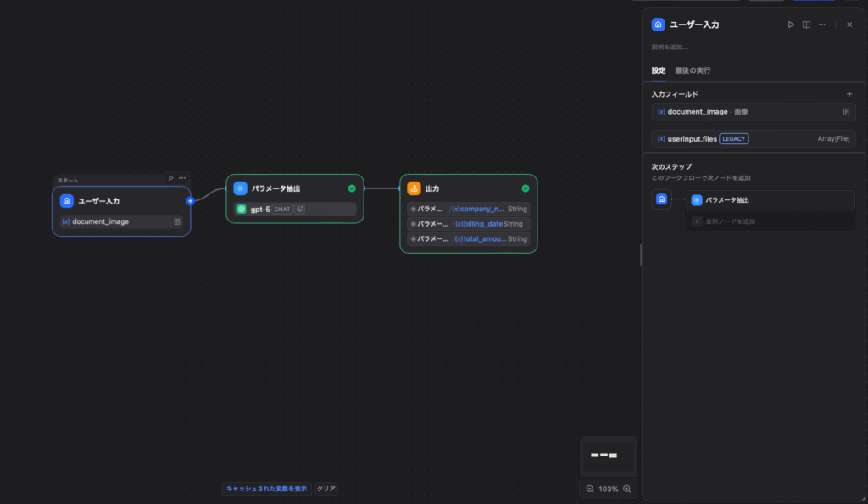Close the ユーザー入力 settings panel
Viewport: 868px width, 504px height.
(x=849, y=25)
